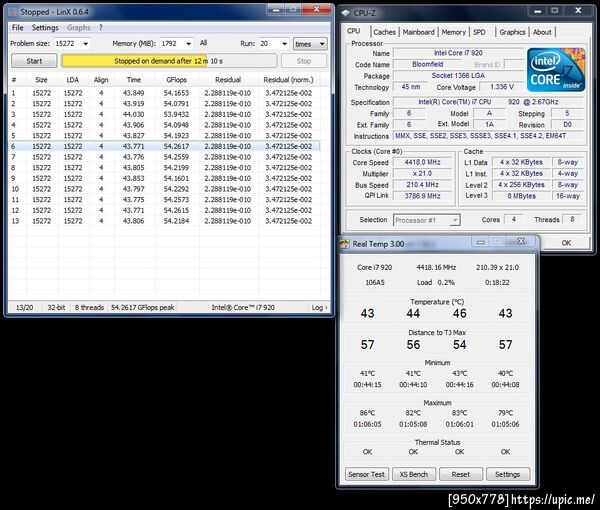Minimize the Real Temp window
Viewport: 600px width, 510px height.
point(481,242)
